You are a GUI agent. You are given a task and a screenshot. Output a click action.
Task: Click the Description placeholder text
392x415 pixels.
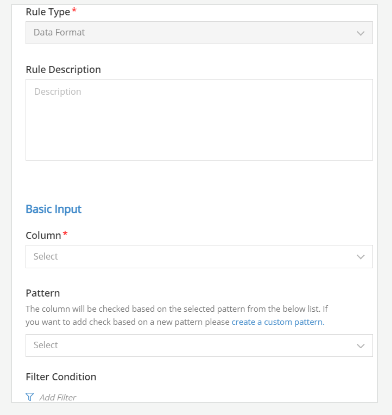coord(58,92)
